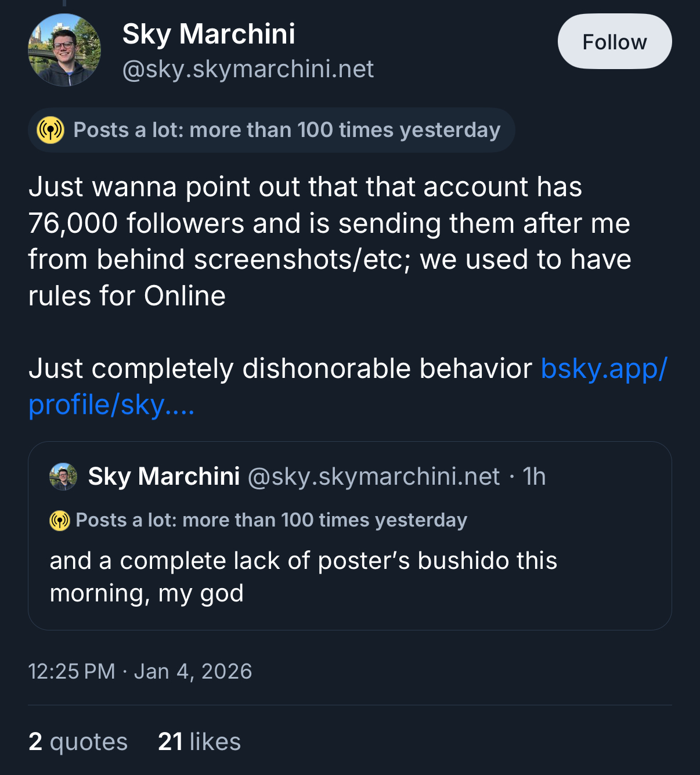Screen dimensions: 700x775
Task: Open the author name Sky Marchini in header
Action: coord(208,34)
